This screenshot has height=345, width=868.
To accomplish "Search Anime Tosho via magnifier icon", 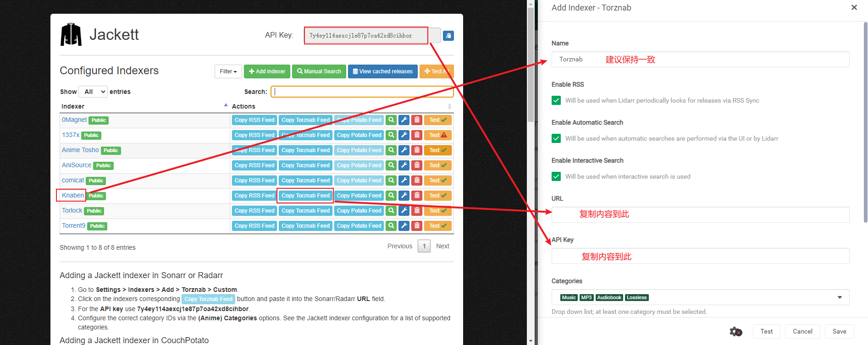I will coord(391,150).
